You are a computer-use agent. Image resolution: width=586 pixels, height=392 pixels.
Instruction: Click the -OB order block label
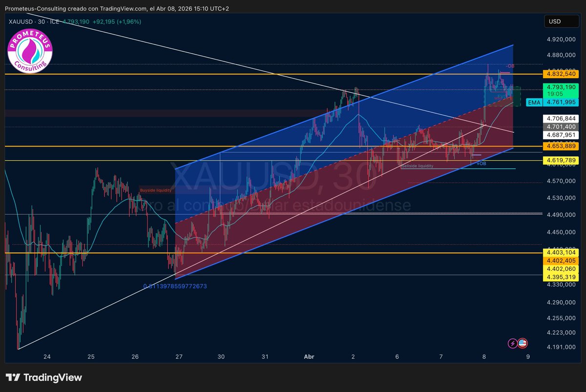[510, 66]
